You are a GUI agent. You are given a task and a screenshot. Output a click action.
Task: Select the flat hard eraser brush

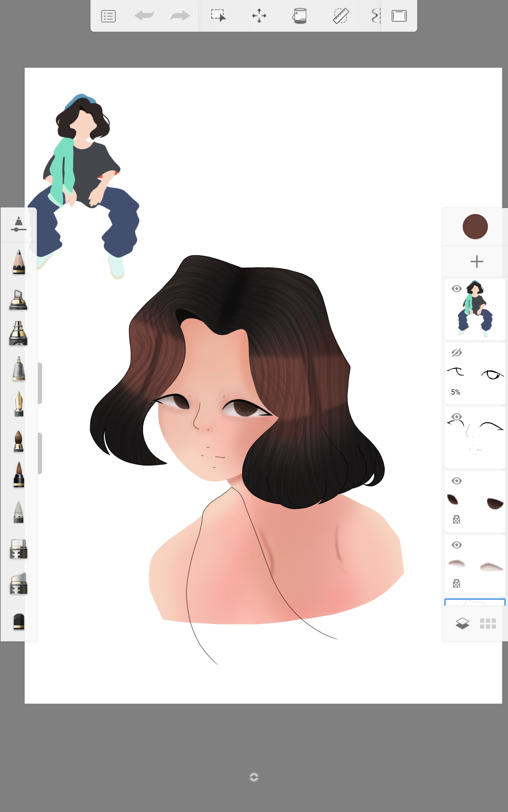click(x=18, y=549)
